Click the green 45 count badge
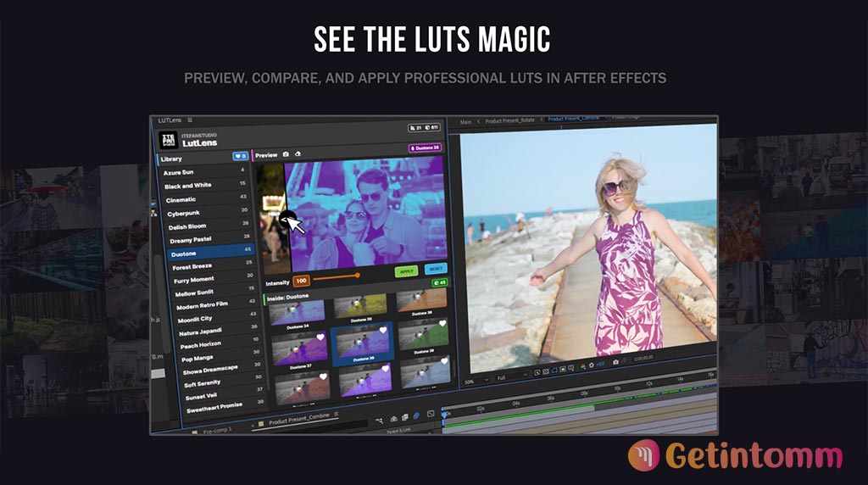 pos(440,282)
